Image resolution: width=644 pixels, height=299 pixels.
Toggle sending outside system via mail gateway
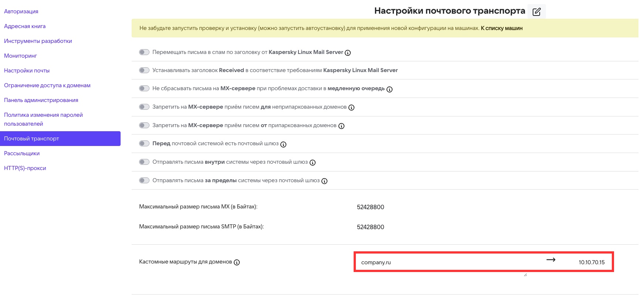[144, 180]
